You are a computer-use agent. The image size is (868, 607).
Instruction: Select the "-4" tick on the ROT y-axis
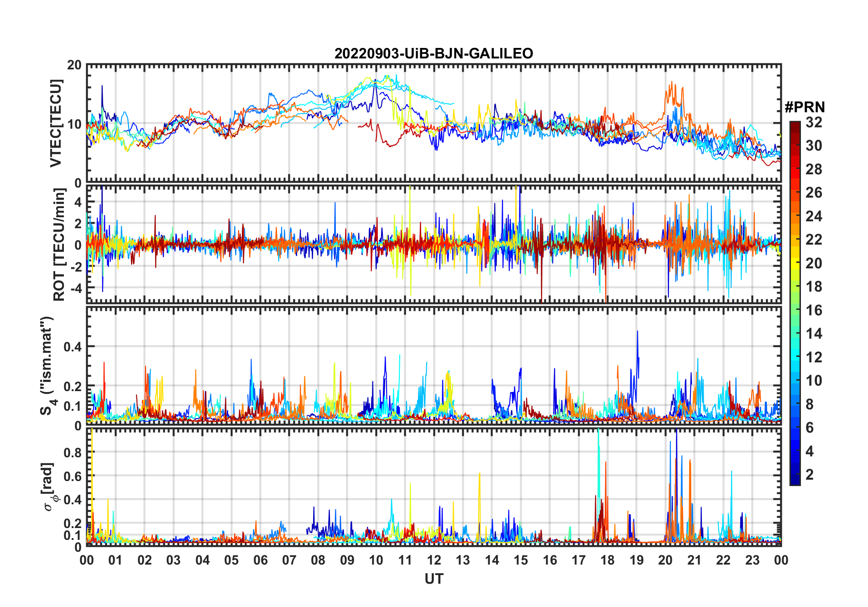point(75,288)
